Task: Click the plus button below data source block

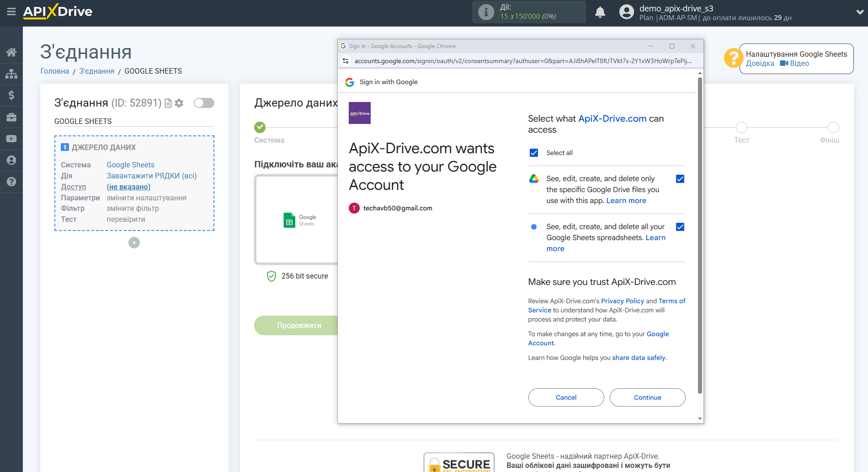Action: point(134,242)
